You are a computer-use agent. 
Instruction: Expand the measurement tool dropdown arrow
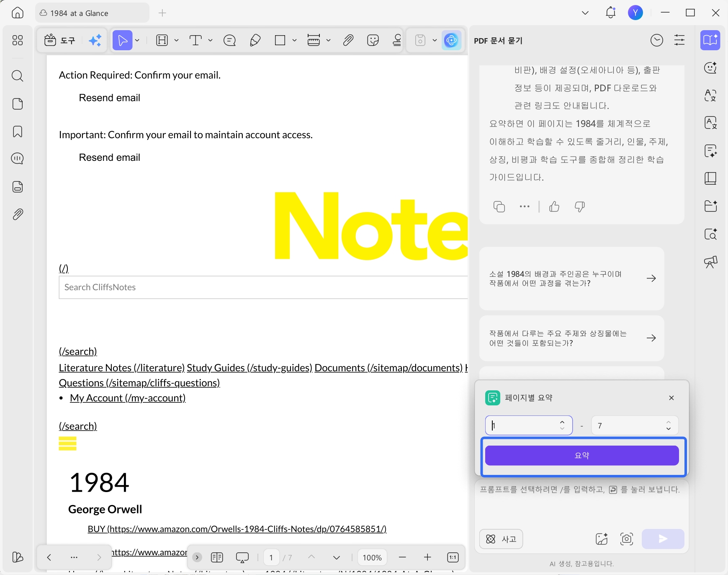tap(328, 40)
